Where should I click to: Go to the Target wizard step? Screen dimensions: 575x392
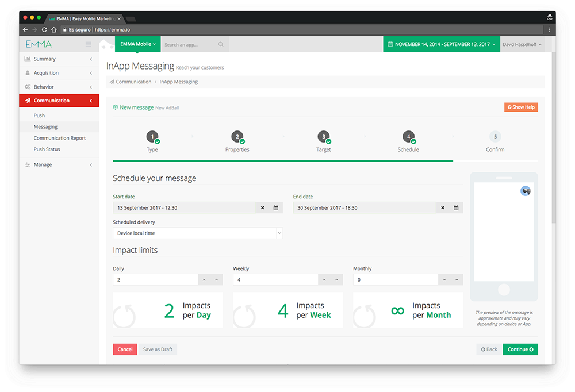323,137
